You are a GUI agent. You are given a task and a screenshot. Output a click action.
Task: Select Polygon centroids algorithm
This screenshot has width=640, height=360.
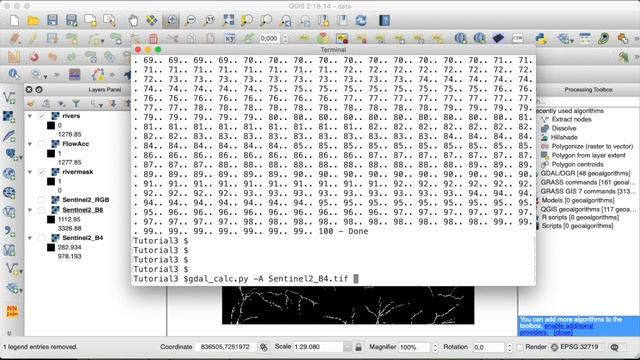coord(577,164)
